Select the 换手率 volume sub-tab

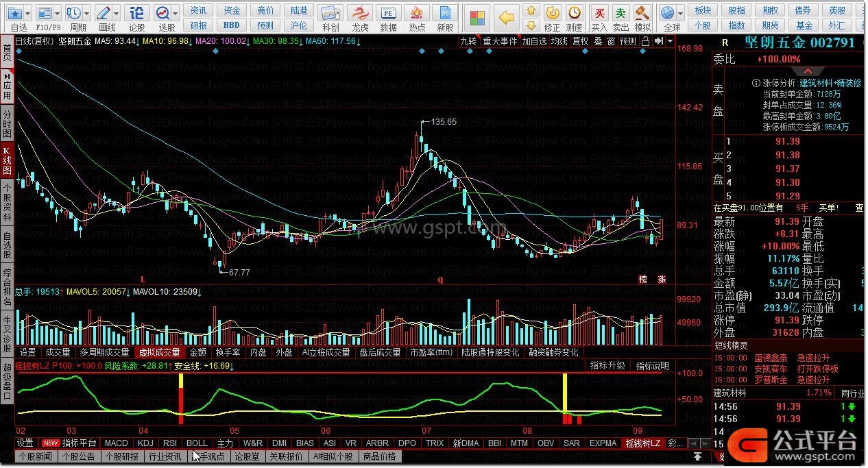228,352
